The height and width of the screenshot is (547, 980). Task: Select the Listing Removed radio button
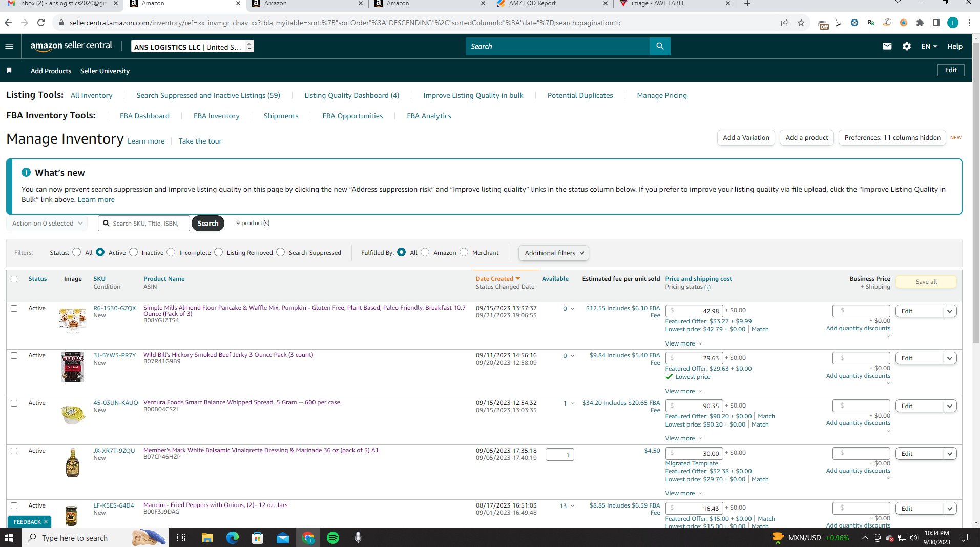[x=219, y=252]
